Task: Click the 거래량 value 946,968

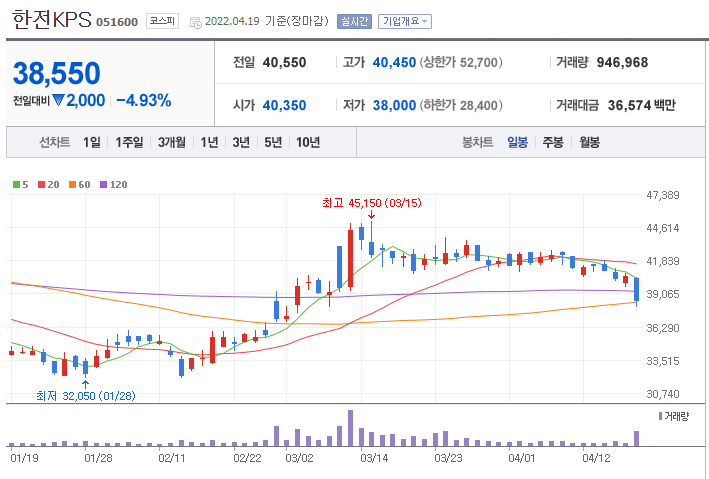Action: (x=622, y=62)
